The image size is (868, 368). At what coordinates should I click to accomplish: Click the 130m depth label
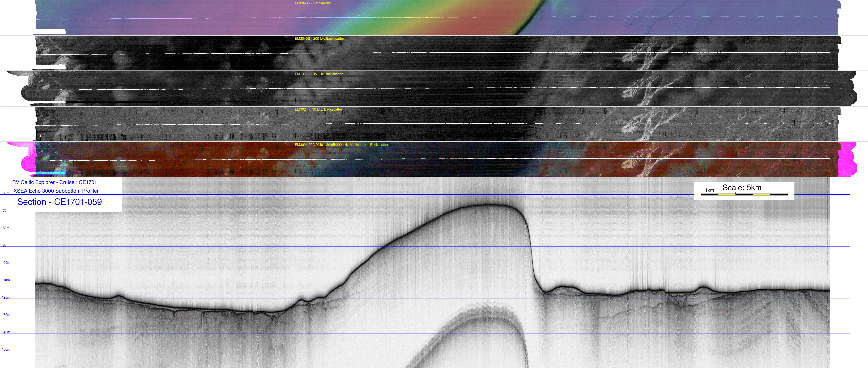tap(6, 315)
